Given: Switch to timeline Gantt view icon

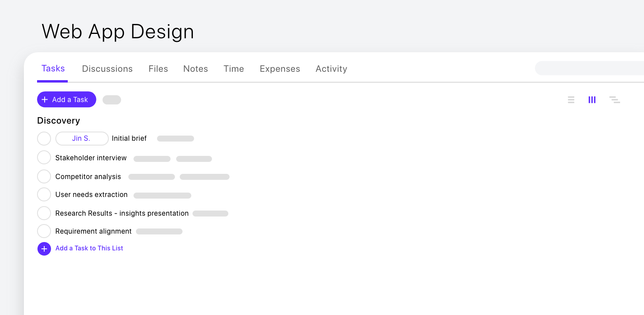Looking at the screenshot, I should [x=615, y=100].
